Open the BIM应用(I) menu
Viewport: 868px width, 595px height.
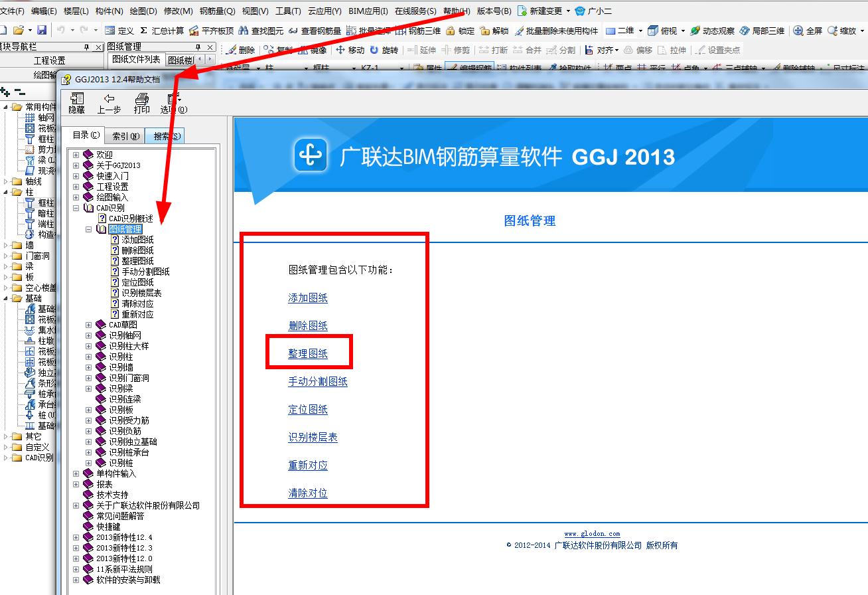(368, 11)
